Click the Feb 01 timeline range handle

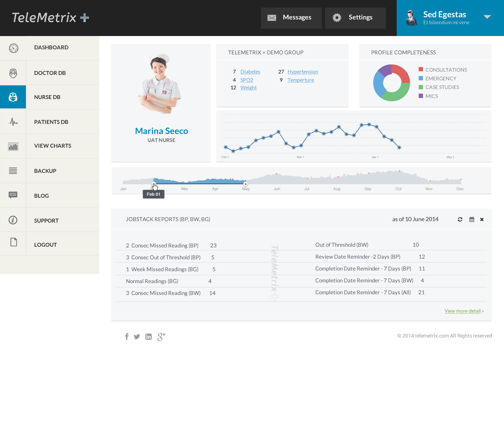(x=154, y=184)
